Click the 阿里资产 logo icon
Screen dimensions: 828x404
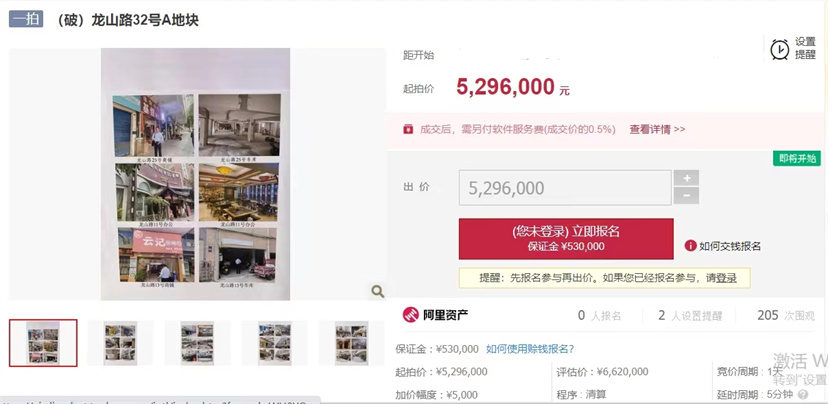tap(410, 315)
